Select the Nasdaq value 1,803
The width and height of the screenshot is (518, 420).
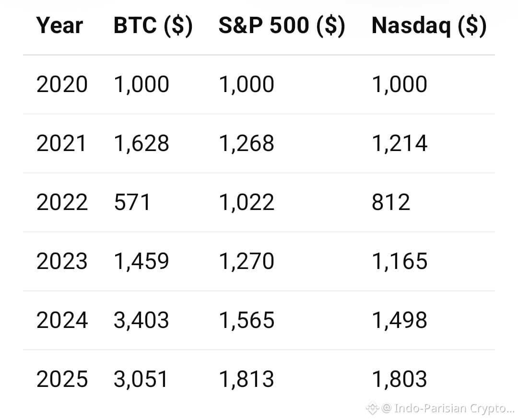coord(400,379)
